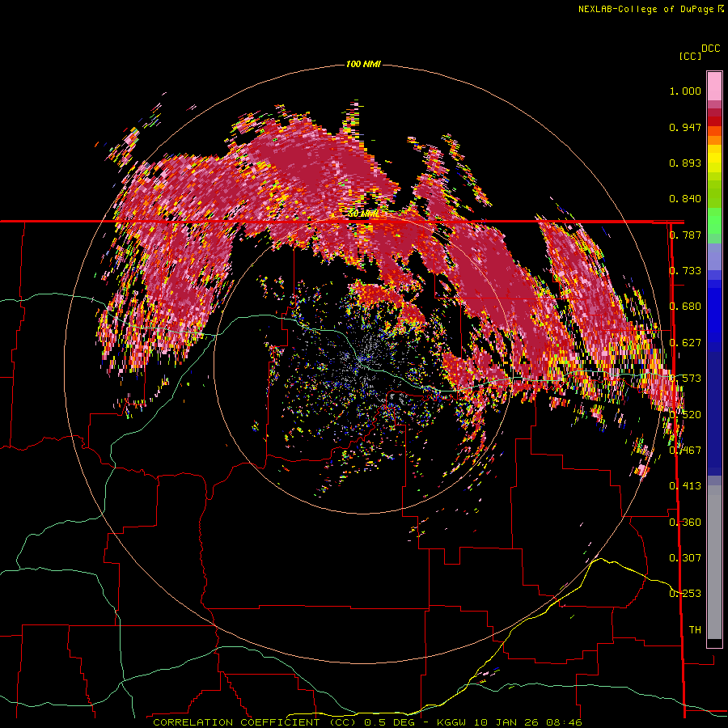The height and width of the screenshot is (728, 728).
Task: Pick the 0.787 legend value
Action: point(685,235)
